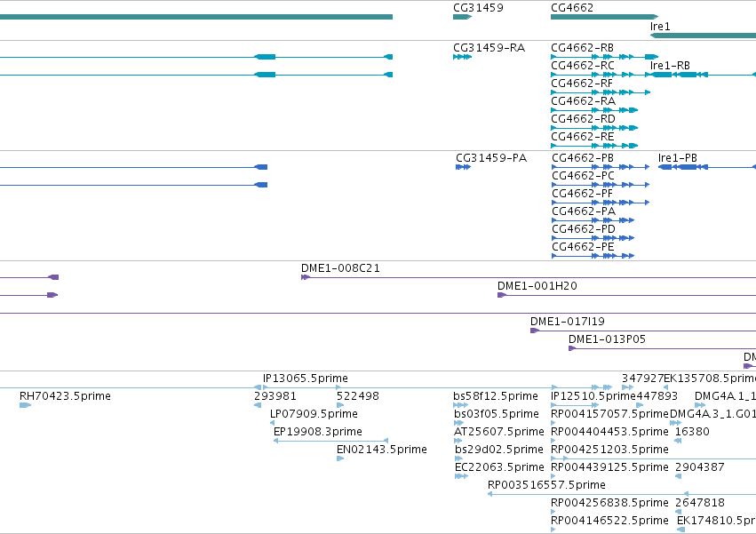
Task: Select the Ire1-PB protein label
Action: [x=678, y=158]
